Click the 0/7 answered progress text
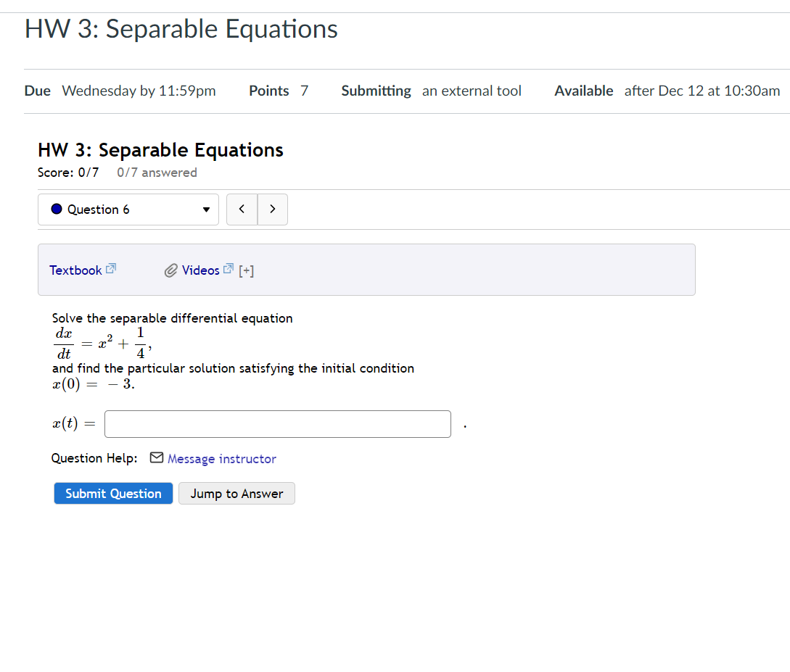 157,173
